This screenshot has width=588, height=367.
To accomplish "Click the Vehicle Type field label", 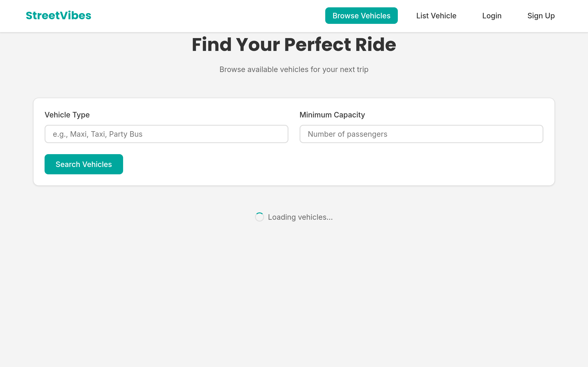I will (x=67, y=115).
